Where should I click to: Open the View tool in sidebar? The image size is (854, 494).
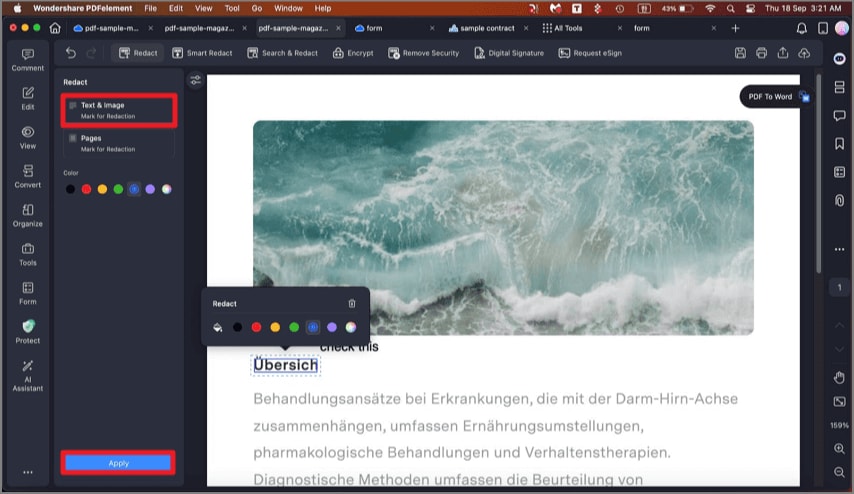tap(28, 138)
